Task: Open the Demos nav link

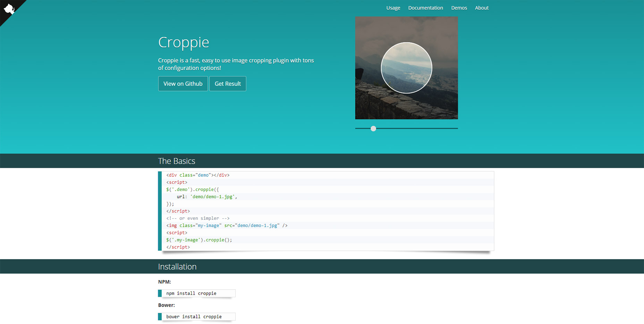Action: point(459,8)
